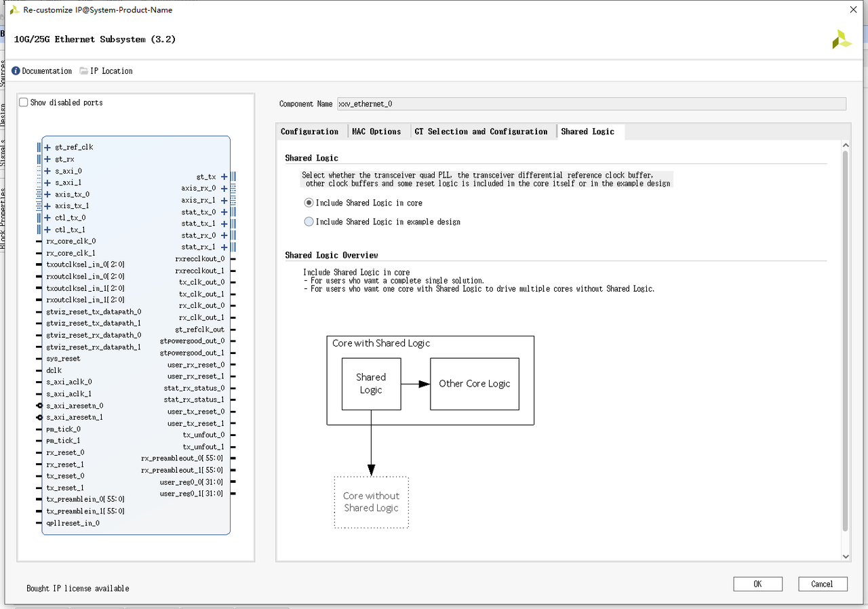Expand the axis_rx_0 interface
868x609 pixels.
coord(224,189)
